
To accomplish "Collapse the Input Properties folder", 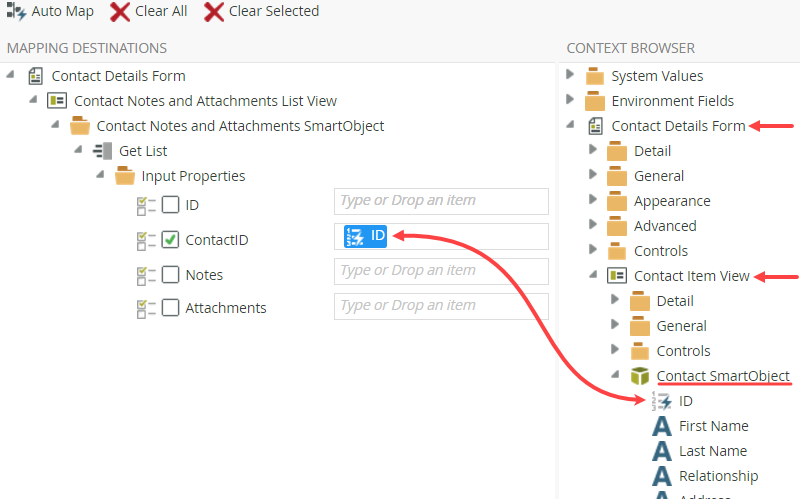I will tap(101, 175).
